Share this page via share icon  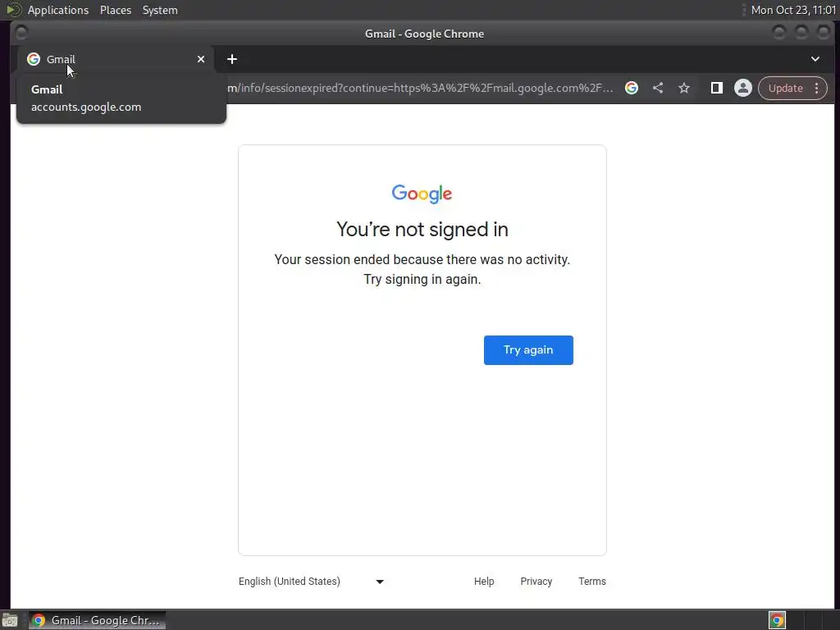[x=658, y=88]
